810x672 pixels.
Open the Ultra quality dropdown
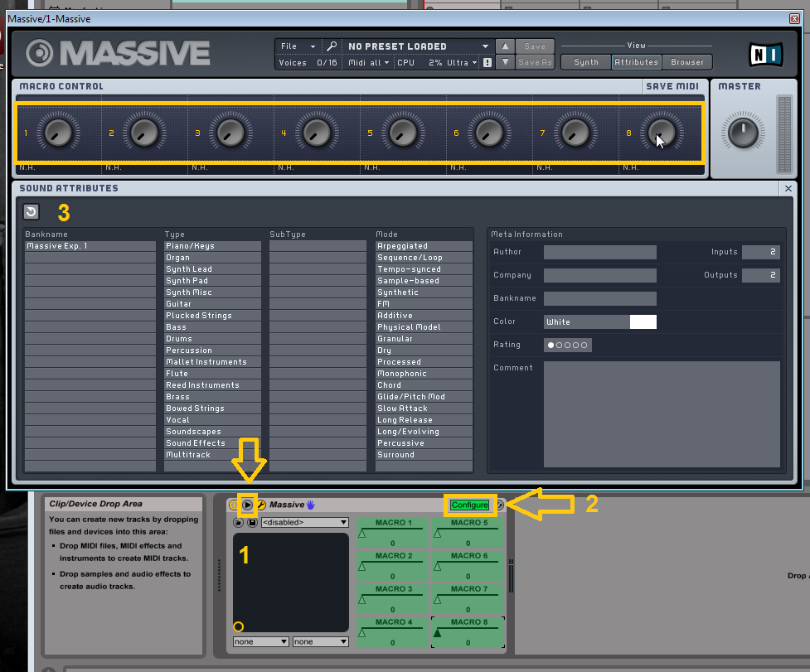pyautogui.click(x=461, y=62)
